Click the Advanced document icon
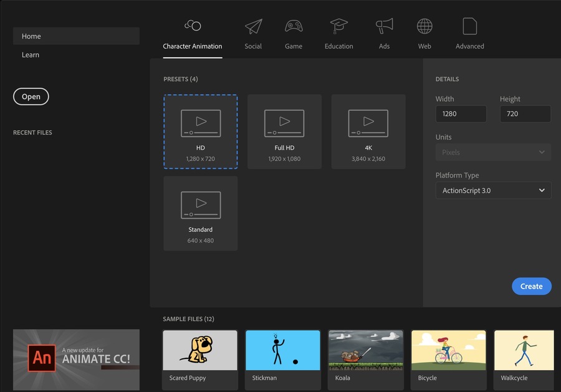This screenshot has width=561, height=392. coord(470,26)
